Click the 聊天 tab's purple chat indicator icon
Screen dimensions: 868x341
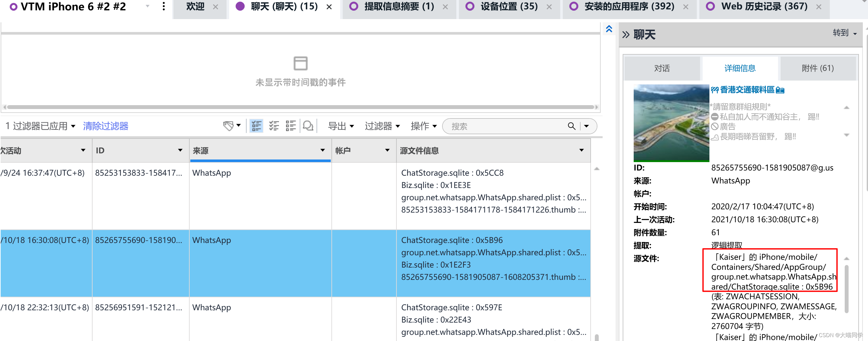[240, 6]
